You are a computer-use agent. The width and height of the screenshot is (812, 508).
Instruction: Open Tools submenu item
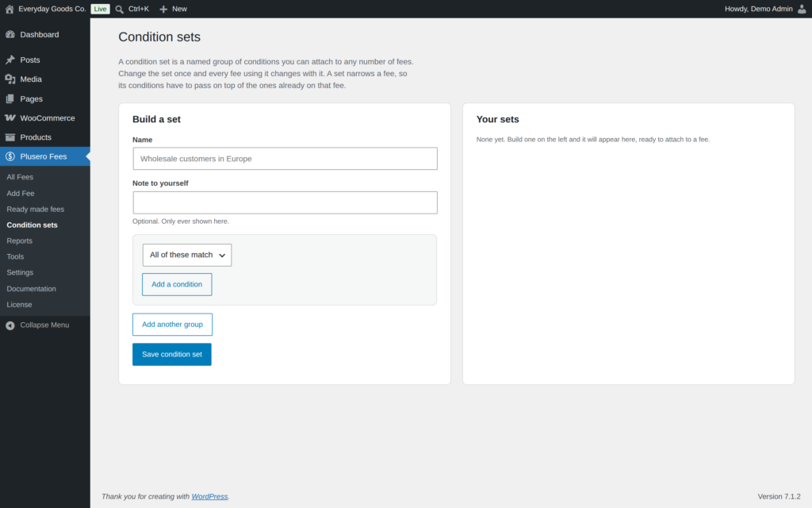15,256
